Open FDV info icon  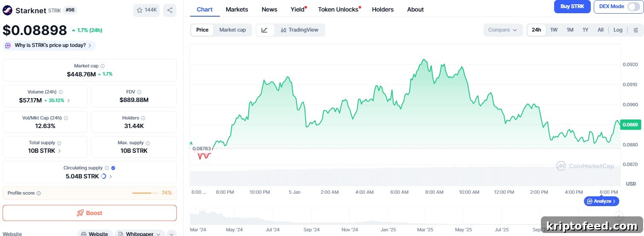139,92
